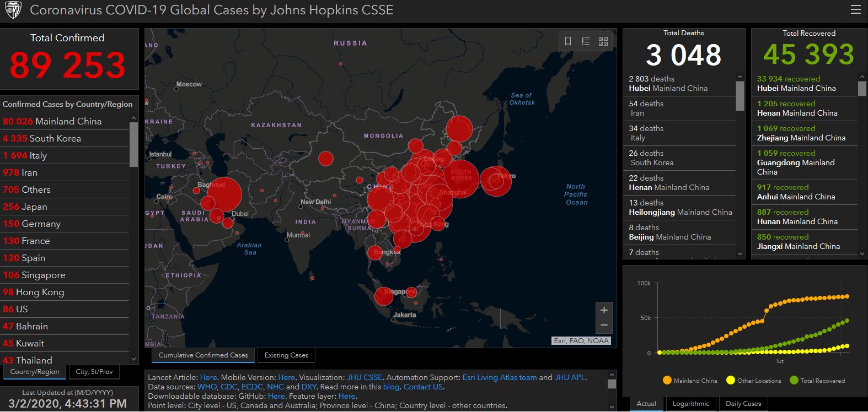Grab the country list scrollbar thumb
The width and height of the screenshot is (868, 412).
pos(133,144)
